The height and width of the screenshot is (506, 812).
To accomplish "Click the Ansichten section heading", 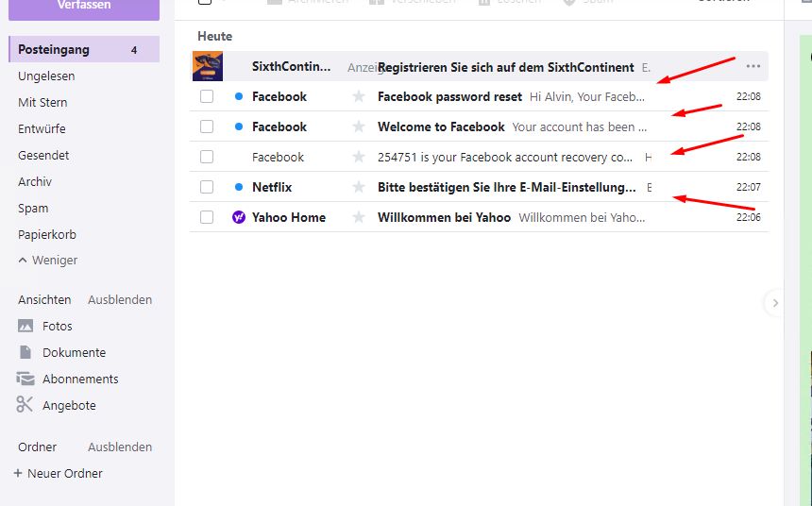I will tap(44, 299).
